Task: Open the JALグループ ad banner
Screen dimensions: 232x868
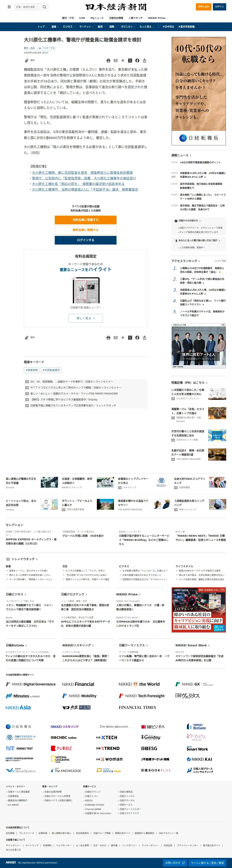Action: [x=199, y=610]
